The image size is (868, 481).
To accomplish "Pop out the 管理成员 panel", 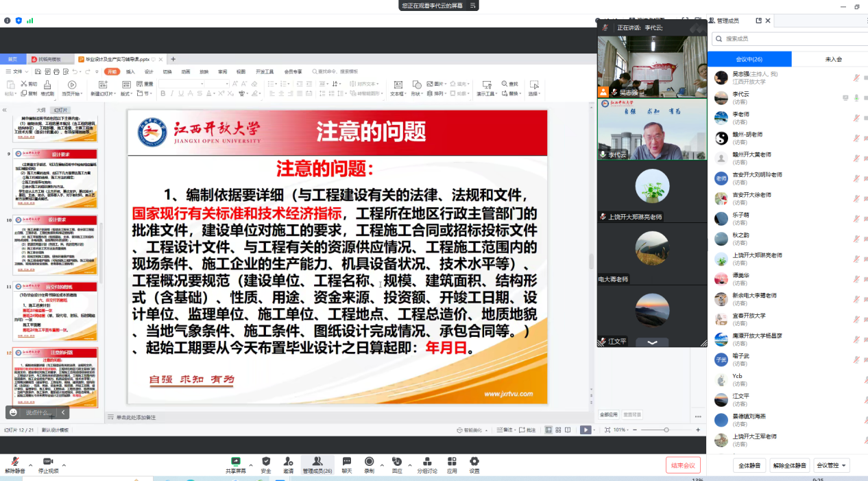I will coord(758,21).
